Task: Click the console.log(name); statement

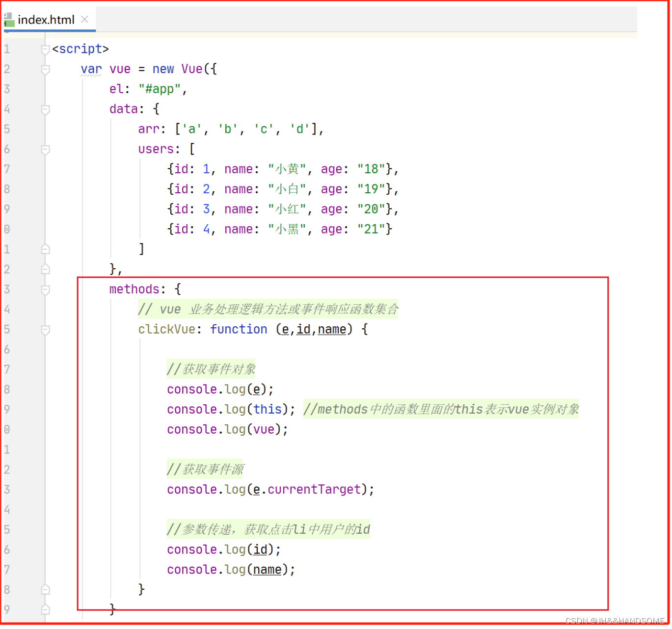Action: tap(231, 570)
